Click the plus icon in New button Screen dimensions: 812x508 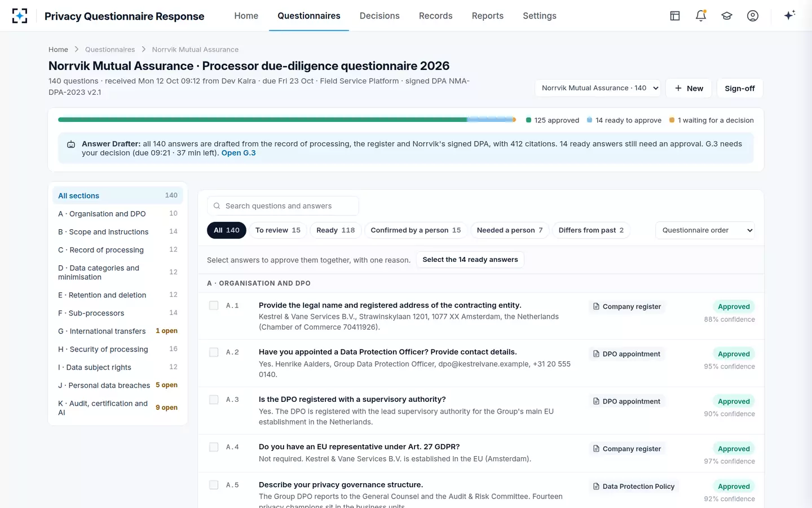coord(678,88)
